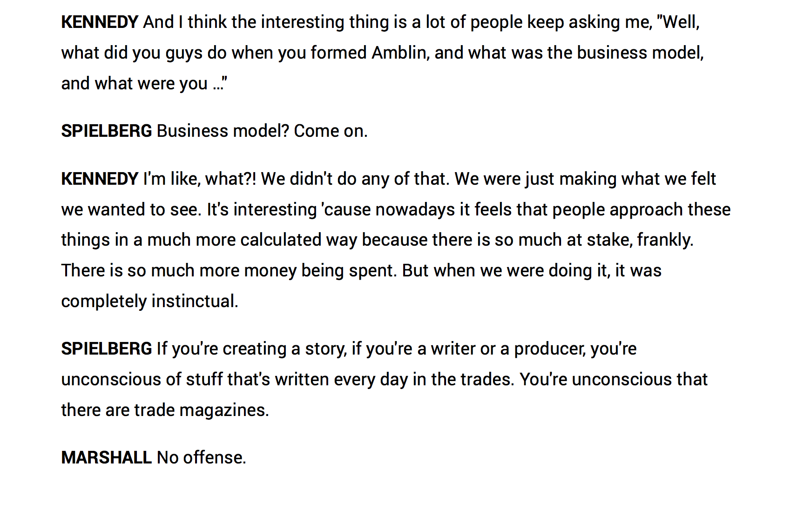Click the second bold SPIELBERG speaker name

pyautogui.click(x=107, y=349)
